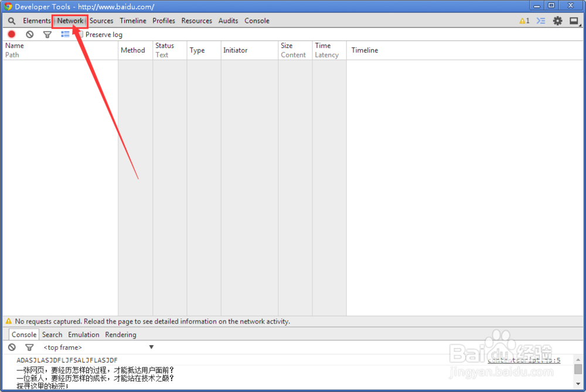Viewport: 586px width, 392px height.
Task: Switch to the top Console tab
Action: 257,21
